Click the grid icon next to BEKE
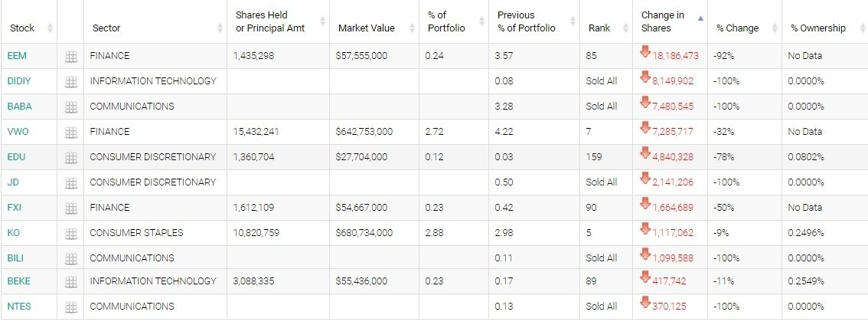 point(71,281)
